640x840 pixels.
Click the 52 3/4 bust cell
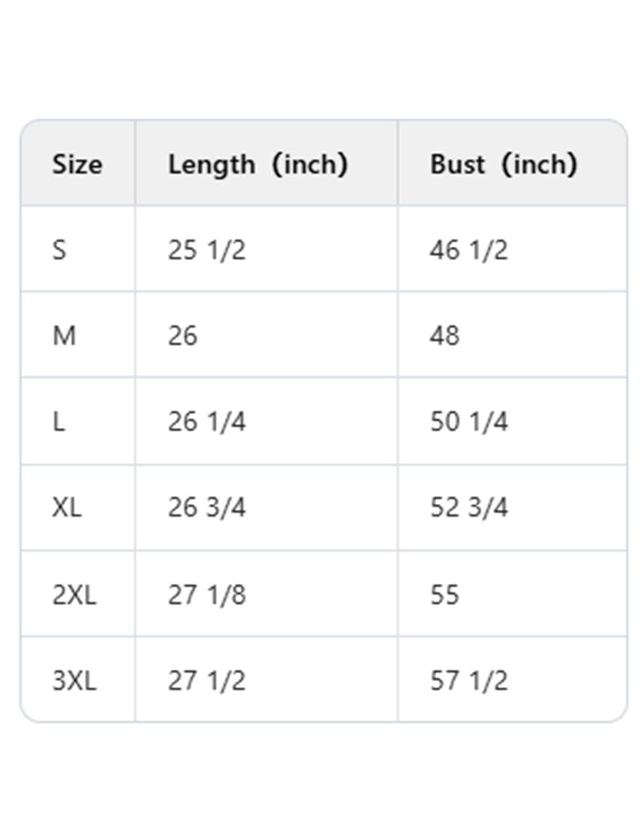[x=469, y=507]
